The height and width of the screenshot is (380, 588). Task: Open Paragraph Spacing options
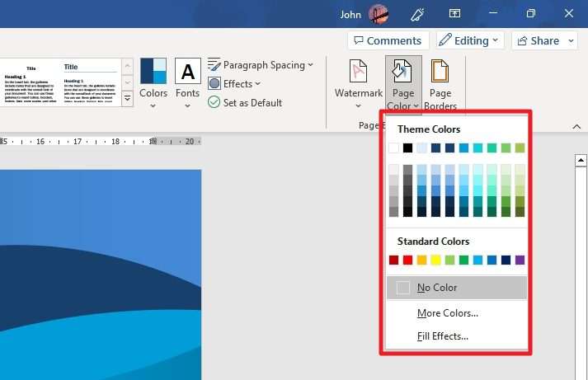pyautogui.click(x=261, y=65)
